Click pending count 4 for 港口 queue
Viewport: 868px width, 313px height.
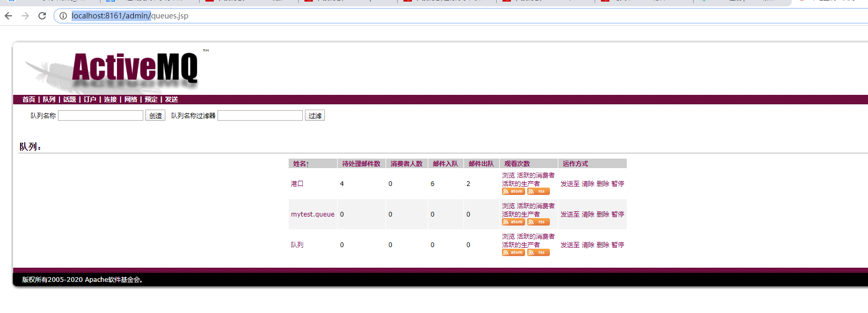click(x=342, y=184)
